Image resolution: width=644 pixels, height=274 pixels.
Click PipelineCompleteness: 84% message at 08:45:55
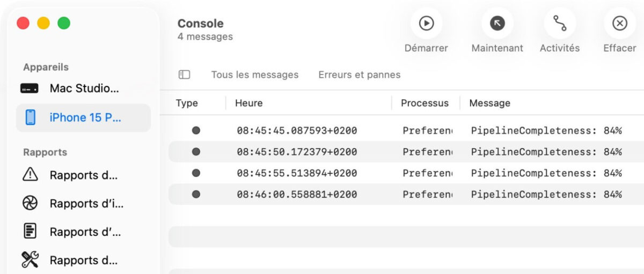click(546, 173)
